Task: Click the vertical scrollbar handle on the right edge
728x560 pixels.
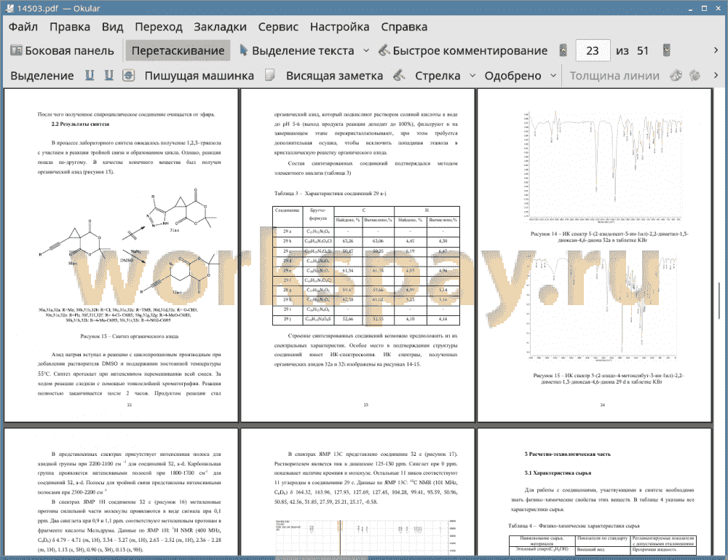Action: coord(719,301)
